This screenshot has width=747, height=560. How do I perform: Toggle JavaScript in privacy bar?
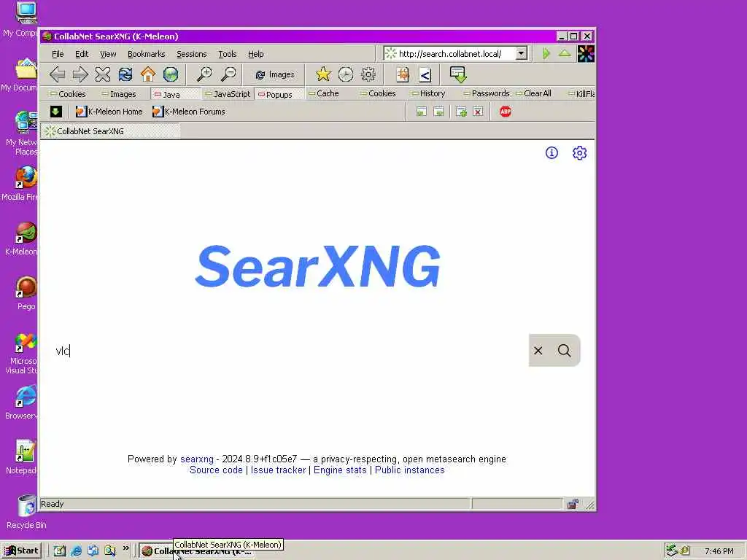click(x=228, y=94)
